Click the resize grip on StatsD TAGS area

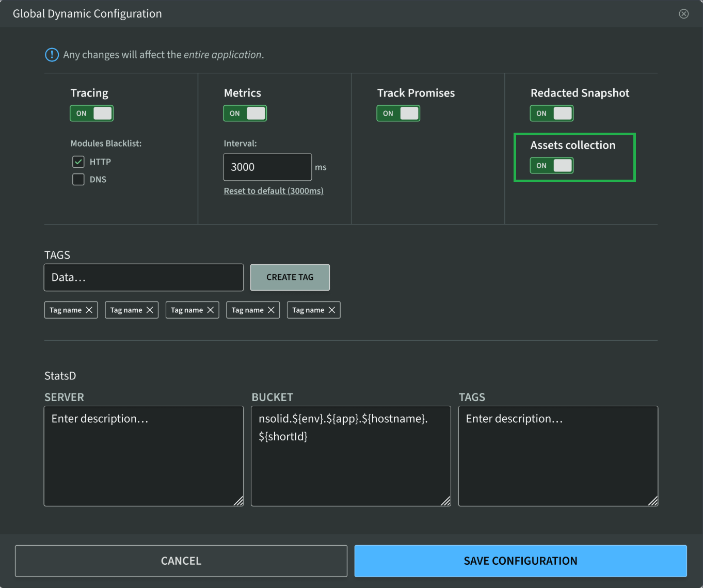click(653, 500)
